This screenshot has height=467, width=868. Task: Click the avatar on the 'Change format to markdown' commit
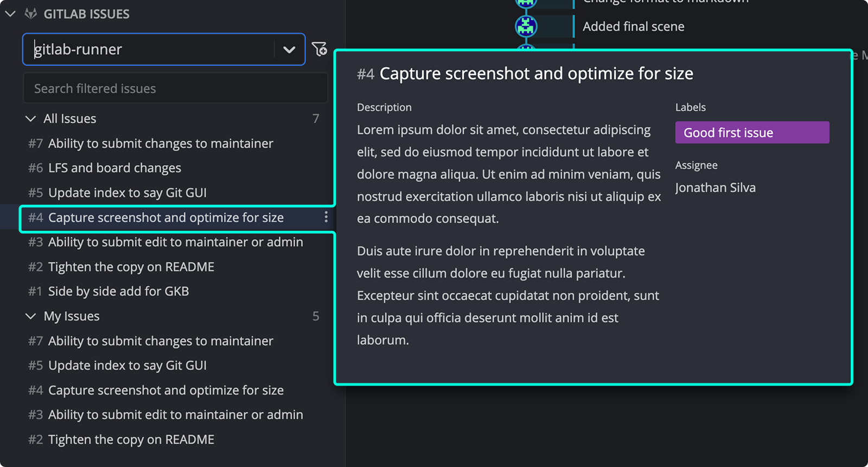(525, 3)
